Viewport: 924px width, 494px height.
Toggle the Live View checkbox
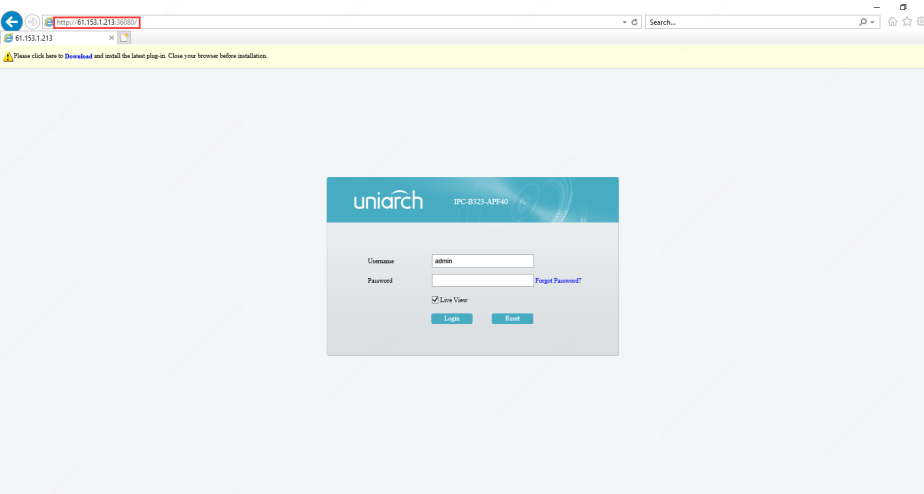(x=435, y=300)
